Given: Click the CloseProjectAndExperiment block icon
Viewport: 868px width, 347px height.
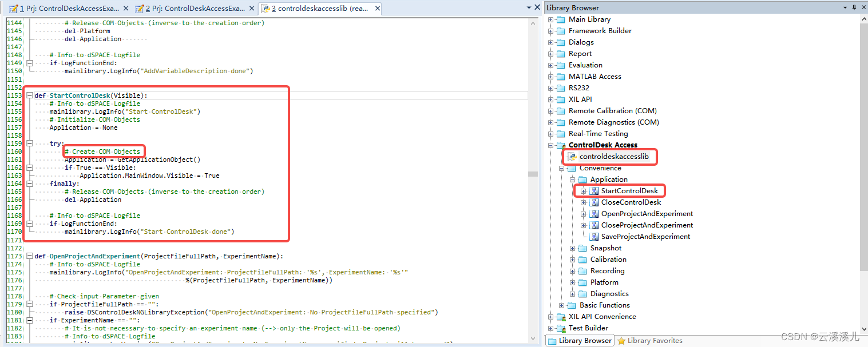Looking at the screenshot, I should tap(594, 225).
